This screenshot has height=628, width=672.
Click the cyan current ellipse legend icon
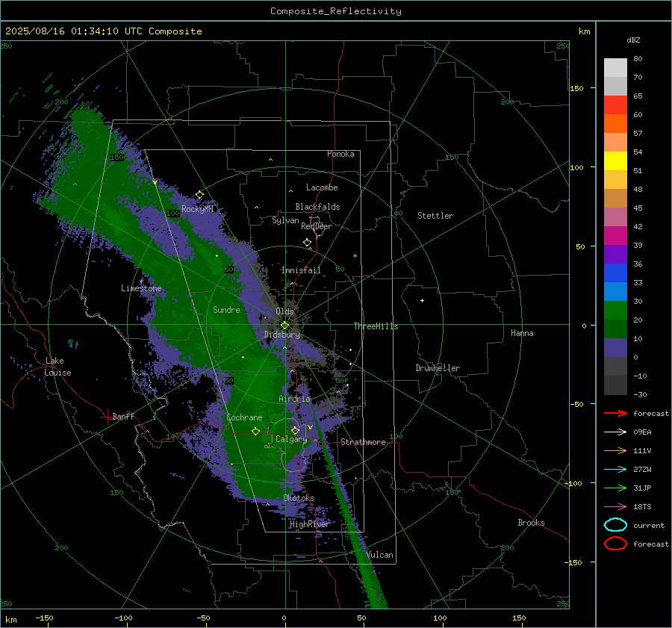[x=615, y=525]
